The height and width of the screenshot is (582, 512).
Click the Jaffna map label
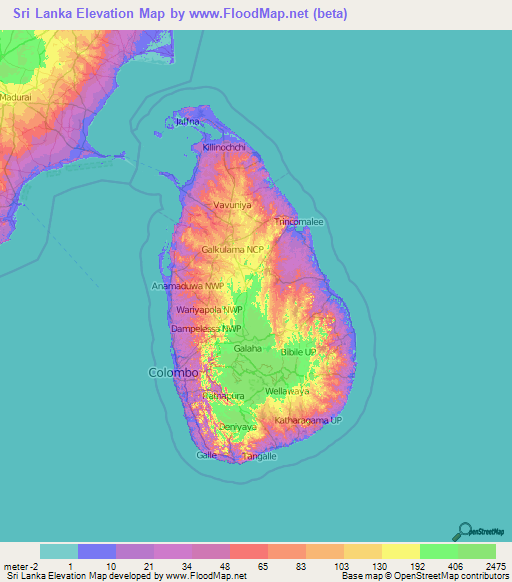(x=187, y=121)
